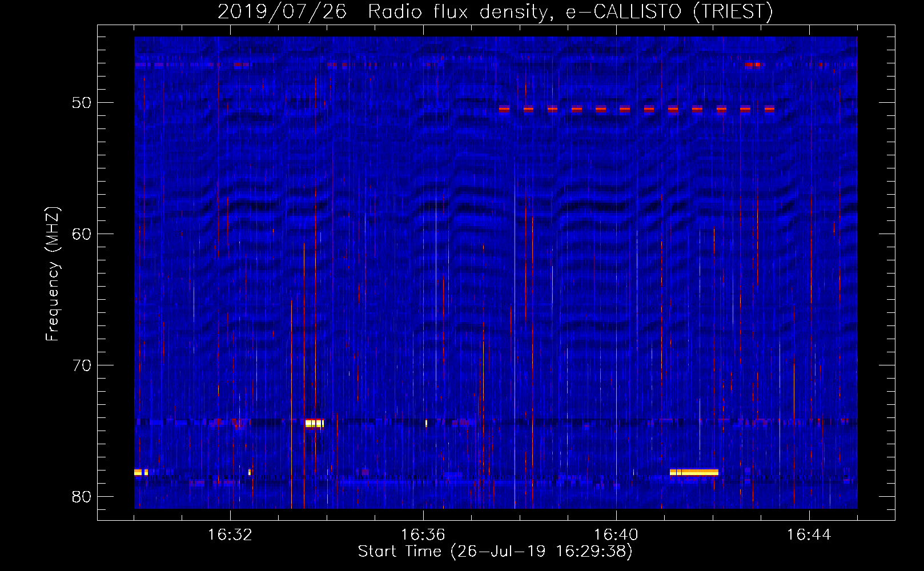
Task: Click the "Start Time (26-Jul-19 16:29:38)" label
Action: coord(495,552)
